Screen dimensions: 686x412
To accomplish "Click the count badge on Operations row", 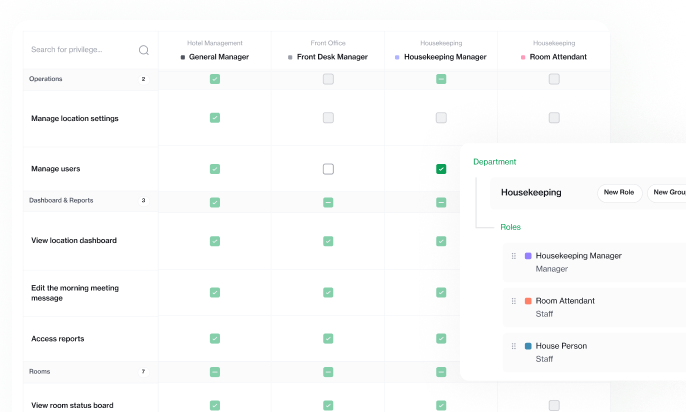I will coord(143,79).
